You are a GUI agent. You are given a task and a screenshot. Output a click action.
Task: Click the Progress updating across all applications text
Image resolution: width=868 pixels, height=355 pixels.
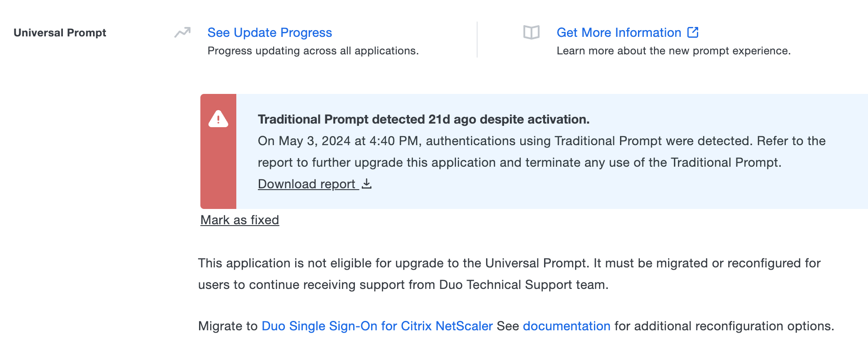[x=313, y=50]
